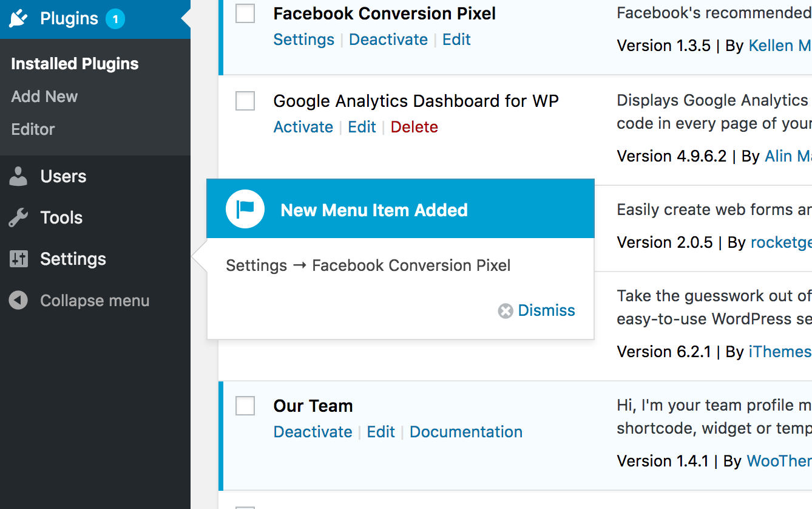Delete the Google Analytics Dashboard plugin
The height and width of the screenshot is (509, 812).
[x=414, y=127]
